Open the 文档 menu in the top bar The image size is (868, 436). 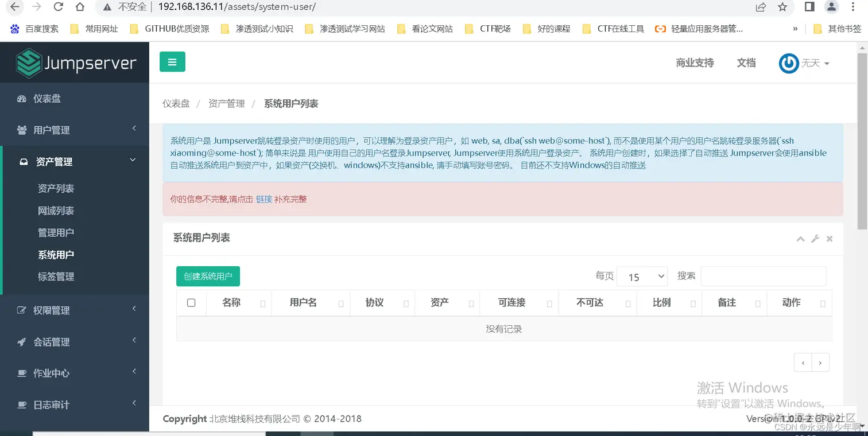point(746,63)
